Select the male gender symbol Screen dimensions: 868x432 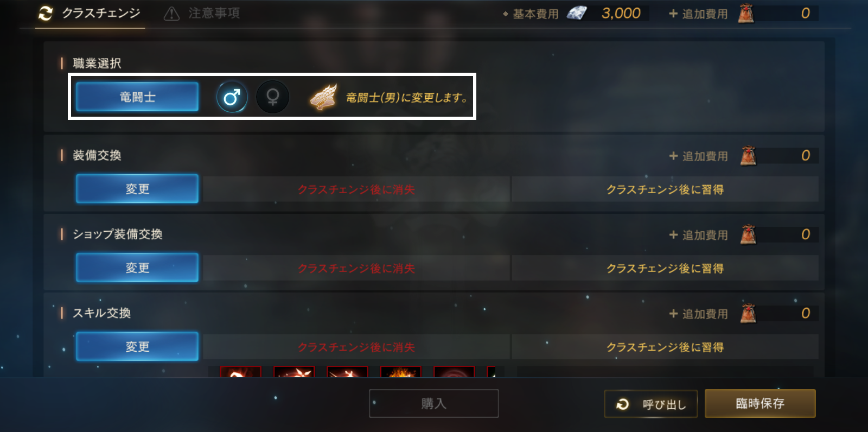click(232, 97)
